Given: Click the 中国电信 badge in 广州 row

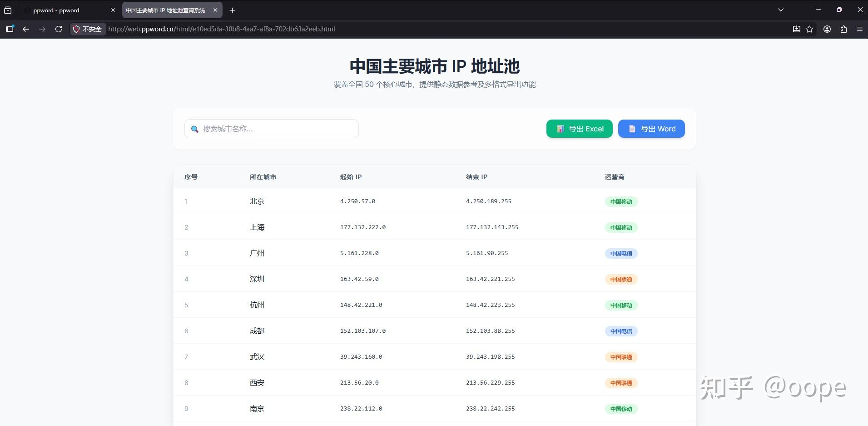Looking at the screenshot, I should pos(621,253).
